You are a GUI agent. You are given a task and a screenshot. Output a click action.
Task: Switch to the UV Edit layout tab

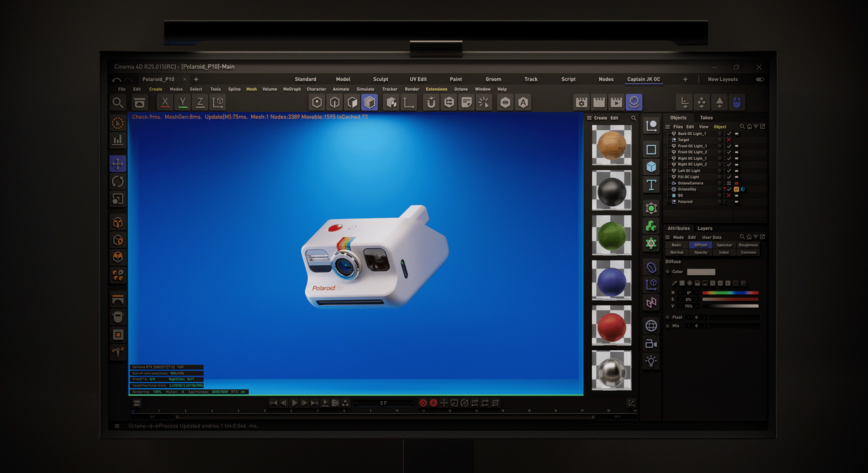(418, 79)
